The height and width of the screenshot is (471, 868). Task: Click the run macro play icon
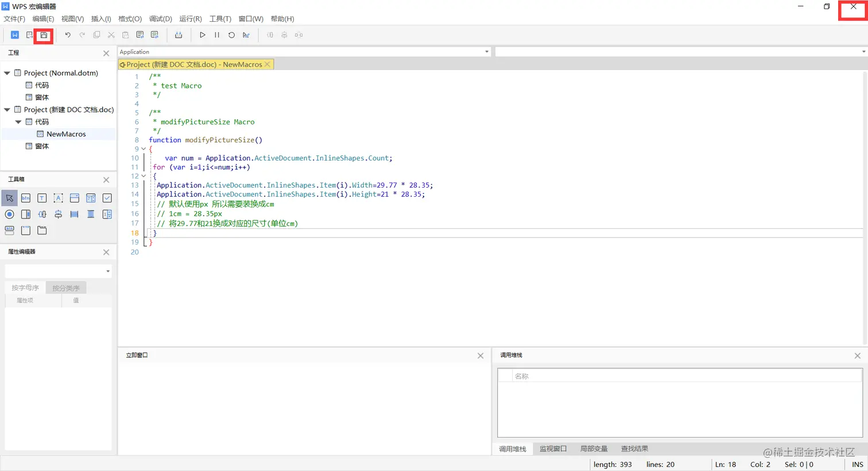[x=203, y=35]
